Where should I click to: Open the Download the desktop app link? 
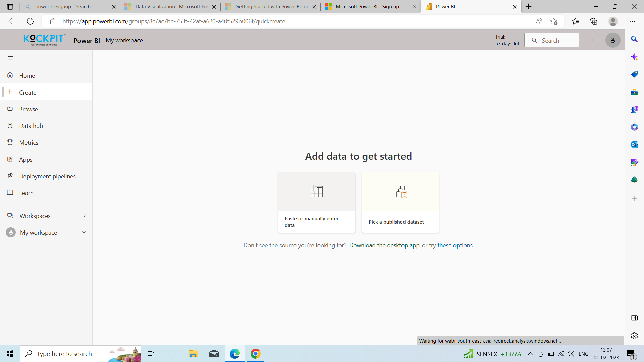pos(384,245)
